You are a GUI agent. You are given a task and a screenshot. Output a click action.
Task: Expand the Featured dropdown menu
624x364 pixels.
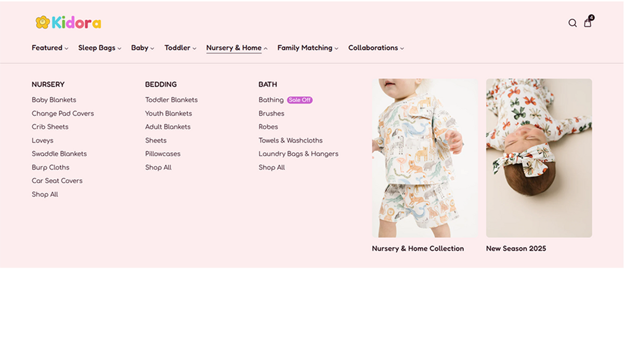coord(50,48)
